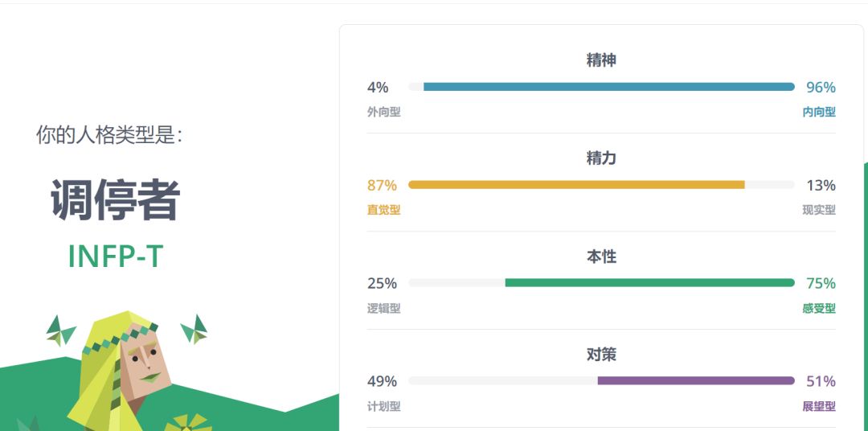Image resolution: width=868 pixels, height=431 pixels.
Task: Click the purple 对策 trait progress bar
Action: 601,381
